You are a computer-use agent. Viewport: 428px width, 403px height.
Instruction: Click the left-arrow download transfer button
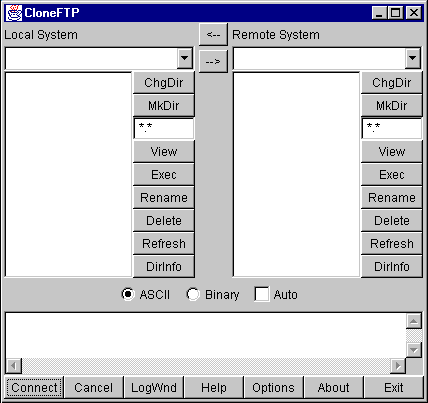tap(213, 34)
